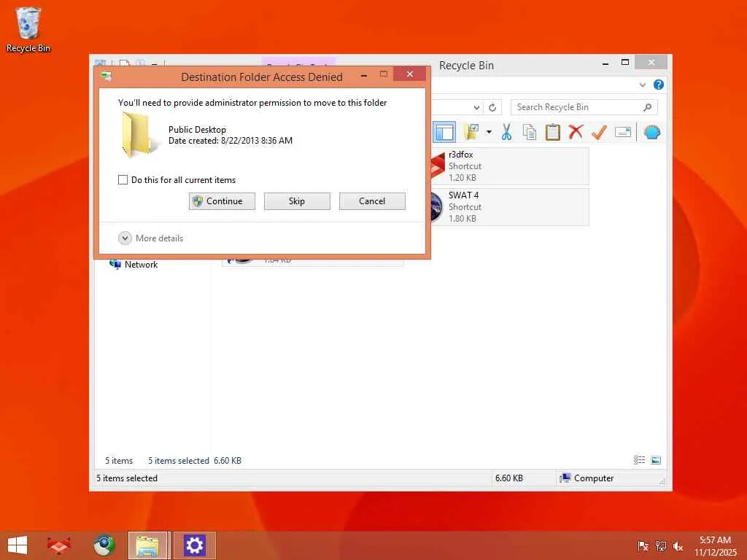The width and height of the screenshot is (747, 560).
Task: Click the Copy icon in Recycle Bin toolbar
Action: pyautogui.click(x=530, y=132)
